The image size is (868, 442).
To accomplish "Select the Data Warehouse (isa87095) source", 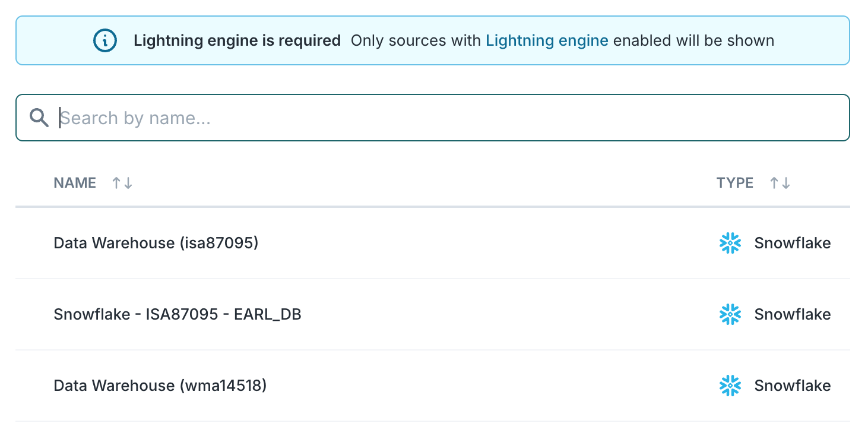I will [x=156, y=243].
